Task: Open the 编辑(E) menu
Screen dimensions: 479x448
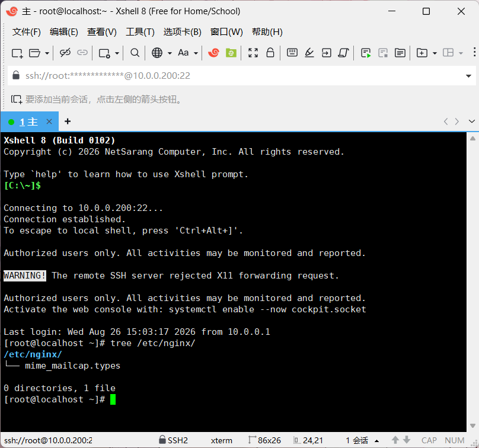Action: coord(64,32)
